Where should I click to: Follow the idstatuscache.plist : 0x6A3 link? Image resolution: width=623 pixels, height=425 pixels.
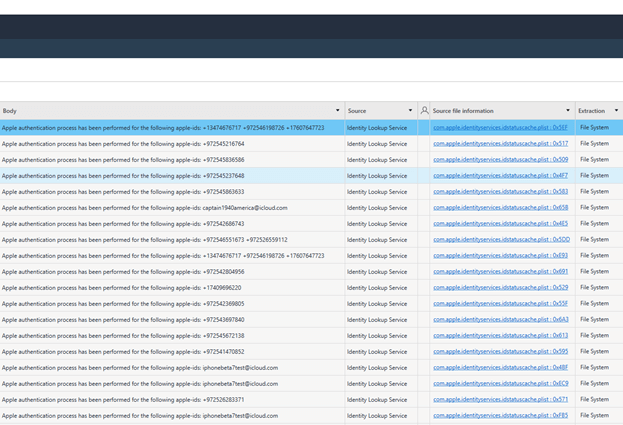click(500, 320)
